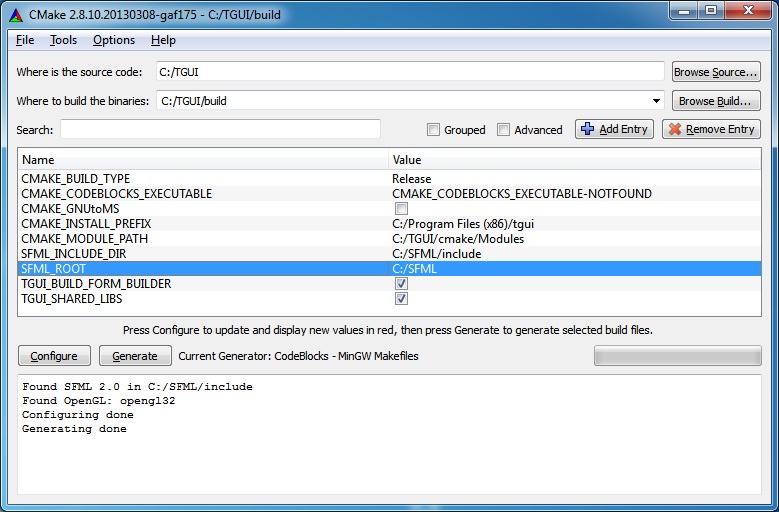Select the Release value cell
779x512 pixels.
(411, 179)
